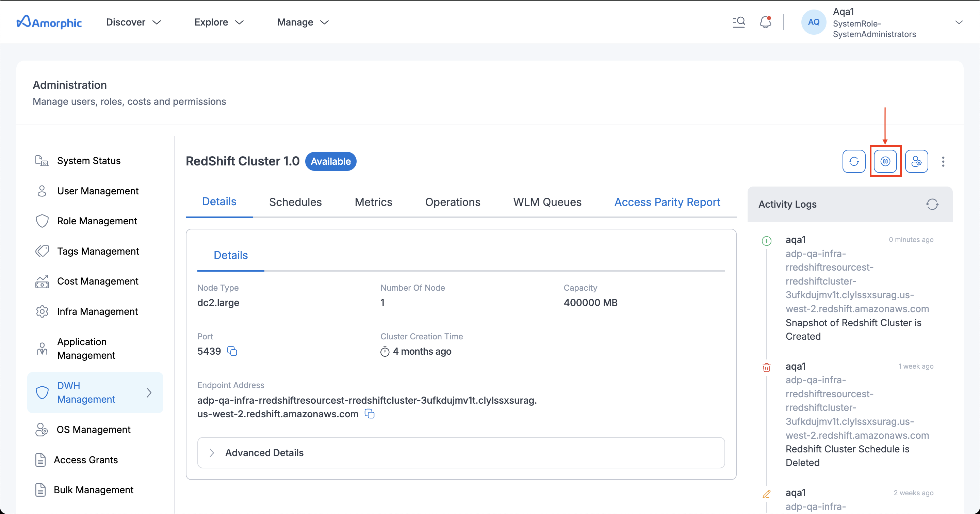Screen dimensions: 980x514
Task: Click the red trash log entry icon
Action: pyautogui.click(x=767, y=367)
